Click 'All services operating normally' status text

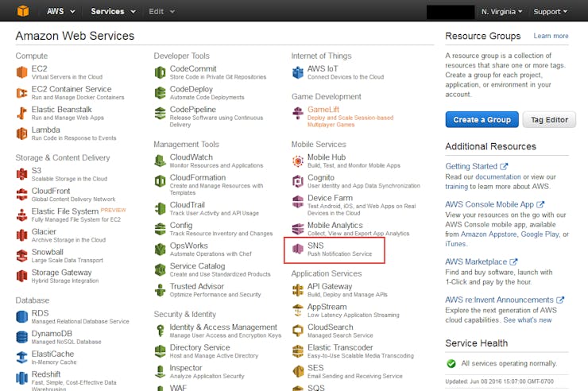(x=509, y=363)
